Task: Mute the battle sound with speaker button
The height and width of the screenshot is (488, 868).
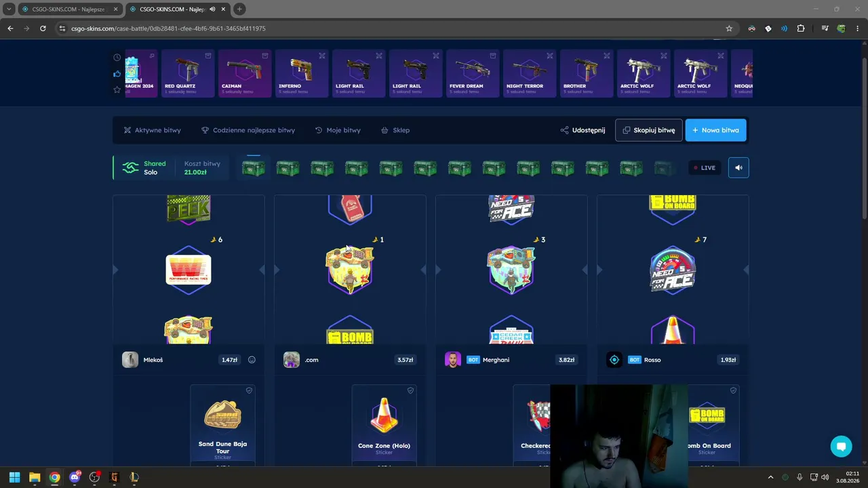Action: pyautogui.click(x=738, y=167)
